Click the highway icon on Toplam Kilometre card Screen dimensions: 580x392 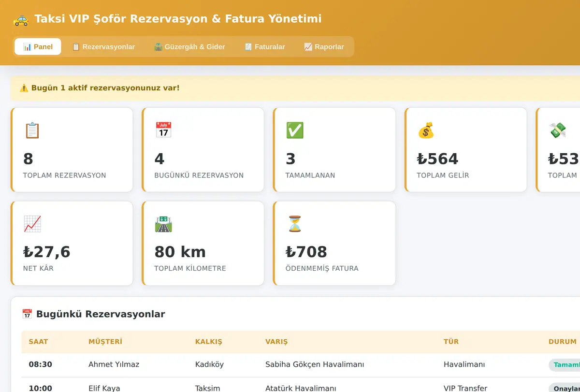click(163, 224)
